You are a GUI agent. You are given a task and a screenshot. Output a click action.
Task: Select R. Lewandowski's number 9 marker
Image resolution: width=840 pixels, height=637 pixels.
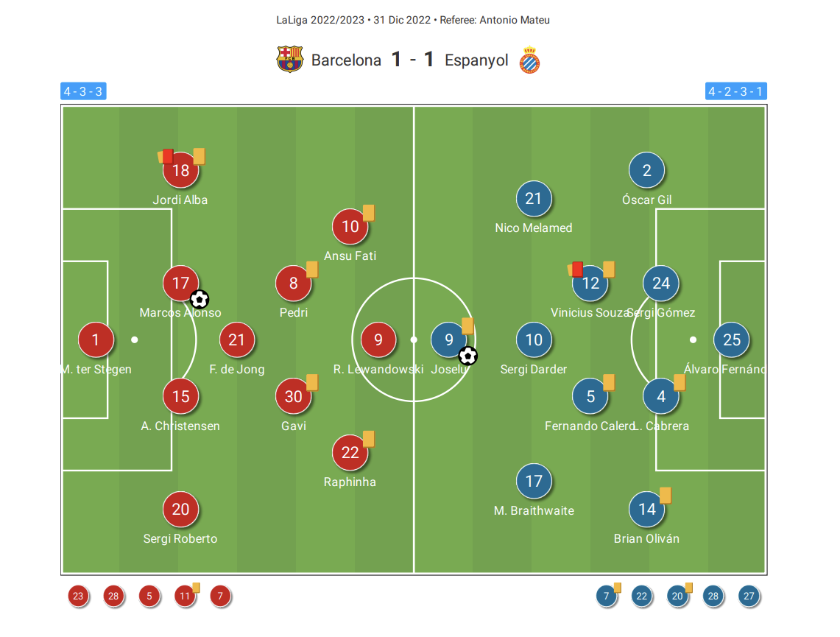click(378, 339)
